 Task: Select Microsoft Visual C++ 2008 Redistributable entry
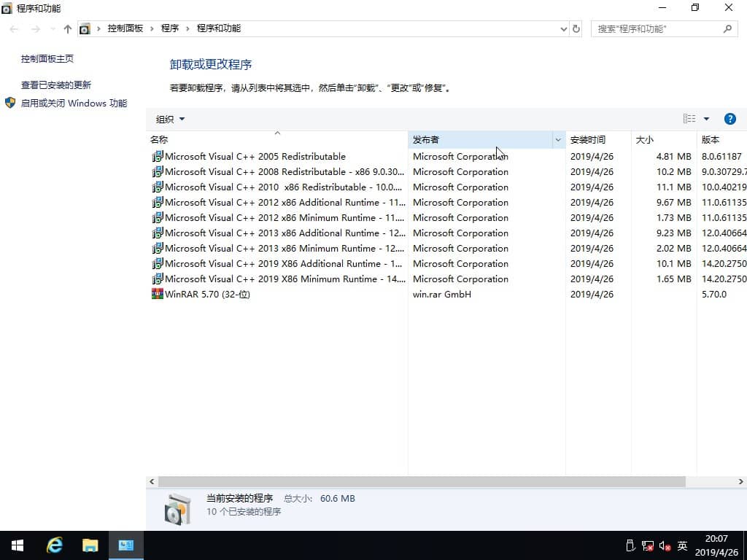(x=285, y=171)
